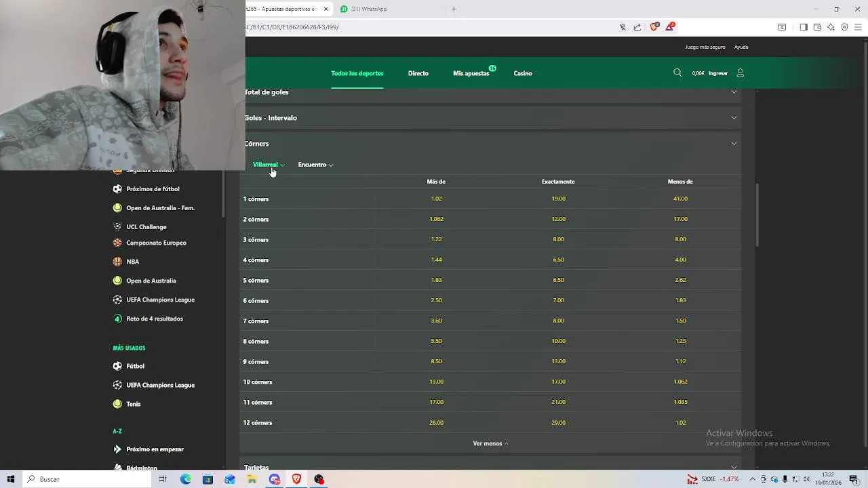868x488 pixels.
Task: Click the sports sidebar scrollbar
Action: point(223,193)
